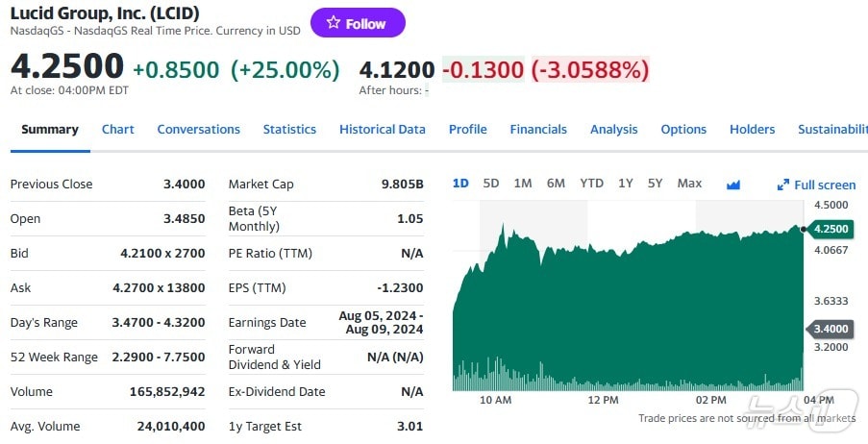Switch to the Holders tab
The height and width of the screenshot is (444, 868).
pyautogui.click(x=752, y=130)
